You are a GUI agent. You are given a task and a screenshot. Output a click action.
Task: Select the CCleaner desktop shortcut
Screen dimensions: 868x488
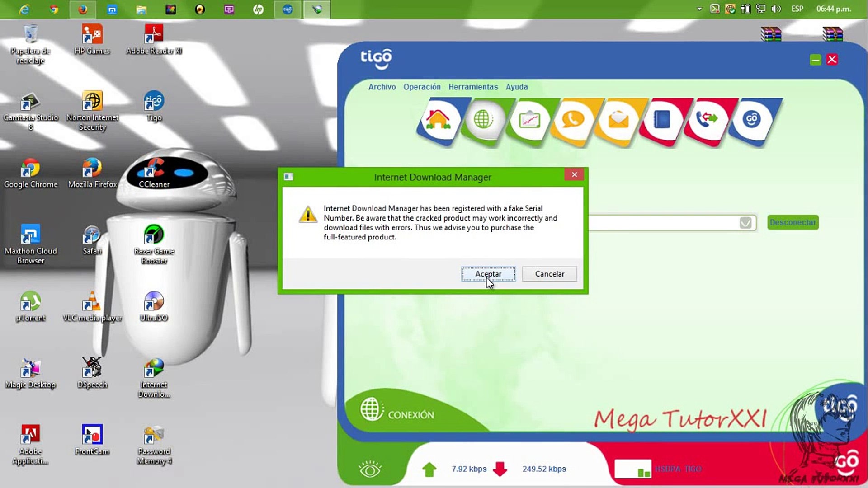(x=154, y=173)
